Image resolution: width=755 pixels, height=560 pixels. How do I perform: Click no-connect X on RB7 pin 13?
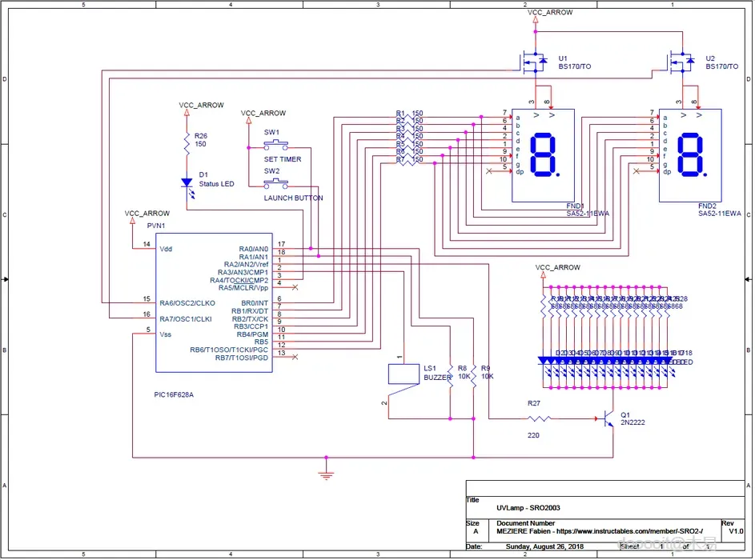tap(295, 357)
